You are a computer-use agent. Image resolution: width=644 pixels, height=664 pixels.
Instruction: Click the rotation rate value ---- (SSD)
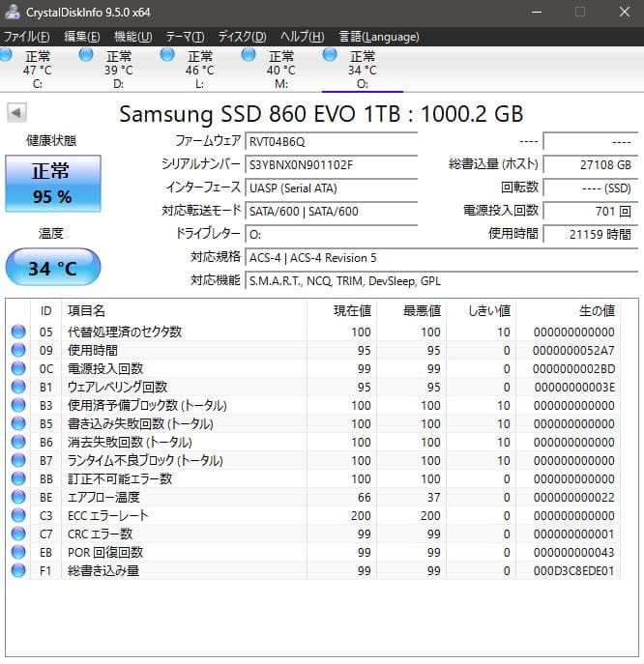coord(591,188)
